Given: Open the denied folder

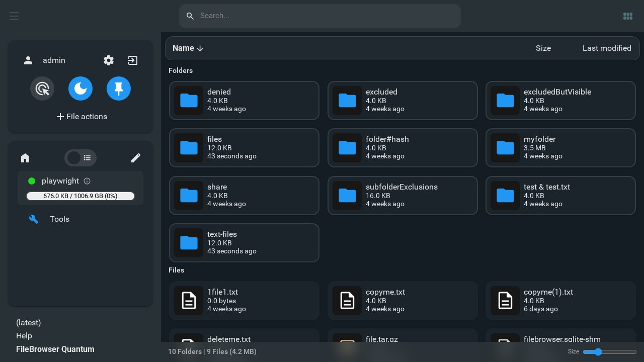Looking at the screenshot, I should pos(244,101).
